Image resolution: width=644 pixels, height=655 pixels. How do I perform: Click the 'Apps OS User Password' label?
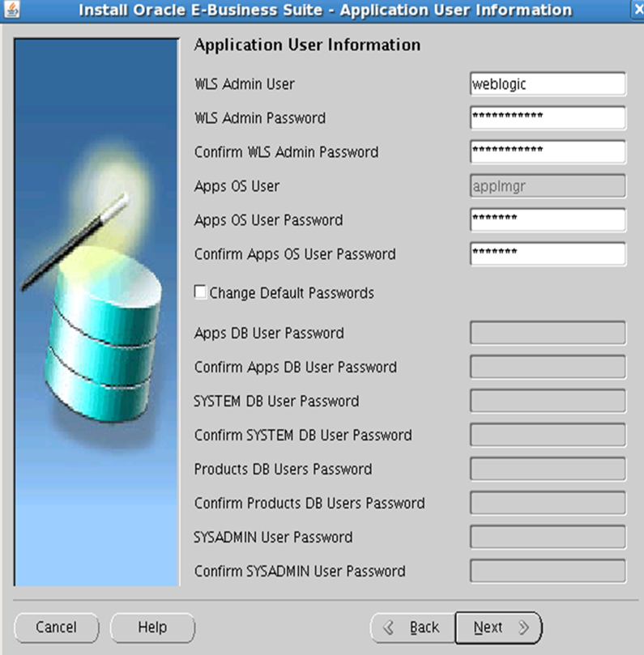pyautogui.click(x=269, y=219)
